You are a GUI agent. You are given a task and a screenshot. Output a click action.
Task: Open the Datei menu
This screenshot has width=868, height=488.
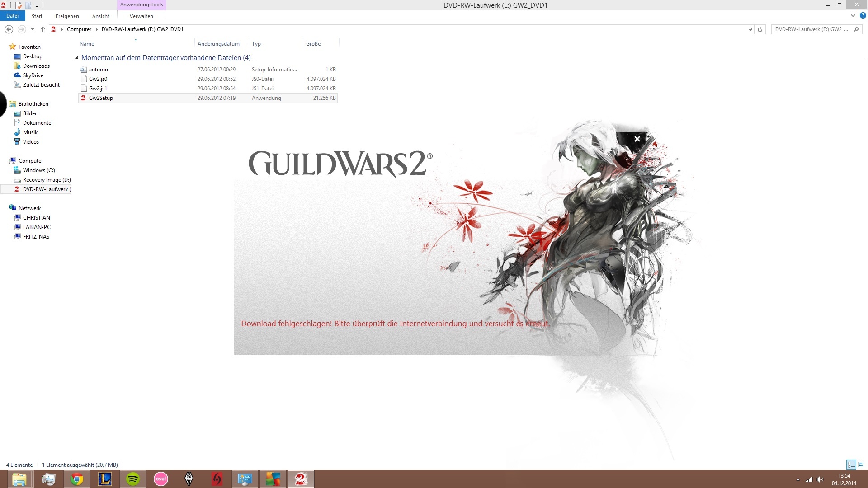coord(12,16)
